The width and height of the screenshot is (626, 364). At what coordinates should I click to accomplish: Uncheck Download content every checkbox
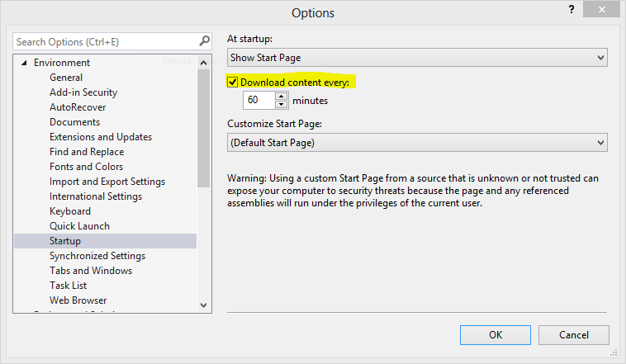(233, 82)
